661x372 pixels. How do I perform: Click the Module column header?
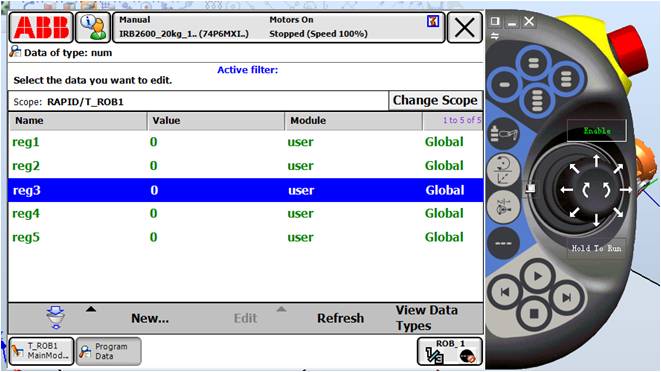pyautogui.click(x=354, y=121)
